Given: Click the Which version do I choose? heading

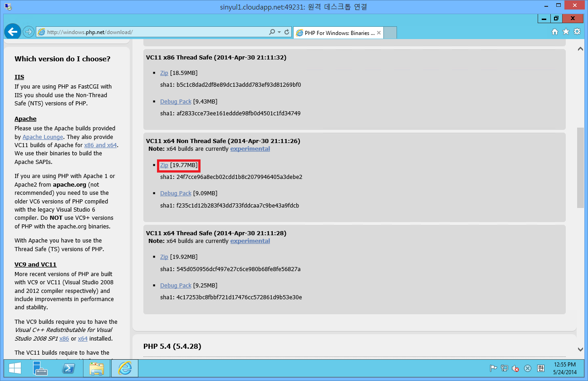Looking at the screenshot, I should pyautogui.click(x=62, y=59).
